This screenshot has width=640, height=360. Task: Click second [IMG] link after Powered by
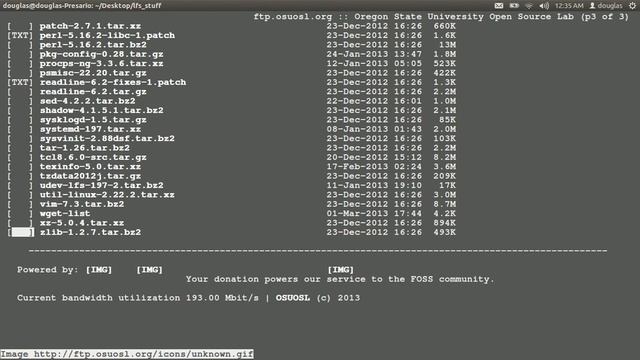click(x=149, y=270)
